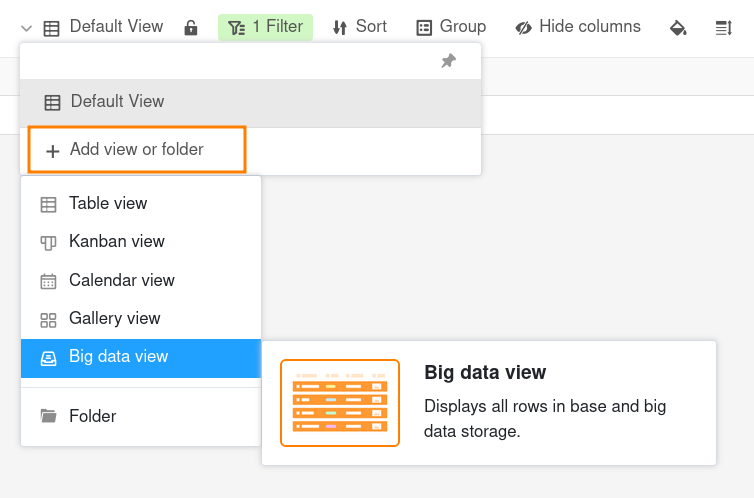The height and width of the screenshot is (498, 754).
Task: Choose Table view option
Action: pyautogui.click(x=108, y=204)
